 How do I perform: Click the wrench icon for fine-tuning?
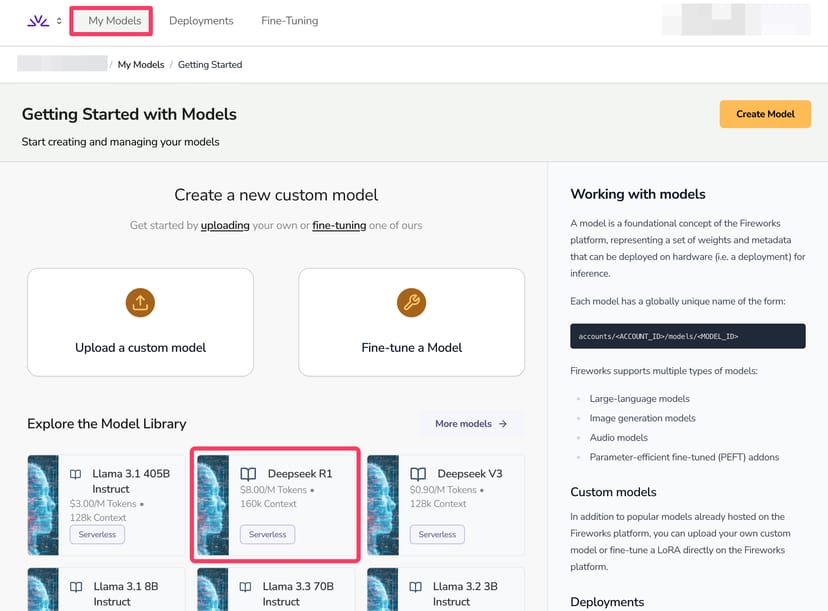(411, 303)
